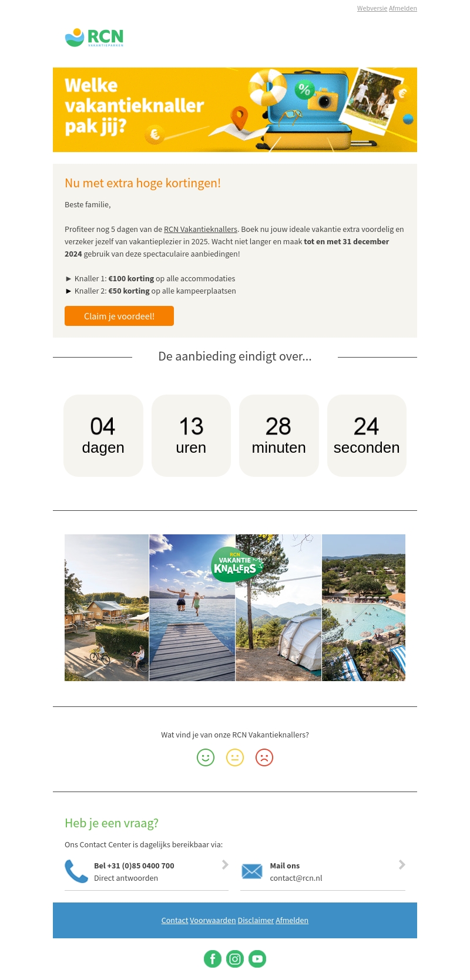Screen dimensions: 470x980
Task: Open the Facebook social icon
Action: click(213, 959)
